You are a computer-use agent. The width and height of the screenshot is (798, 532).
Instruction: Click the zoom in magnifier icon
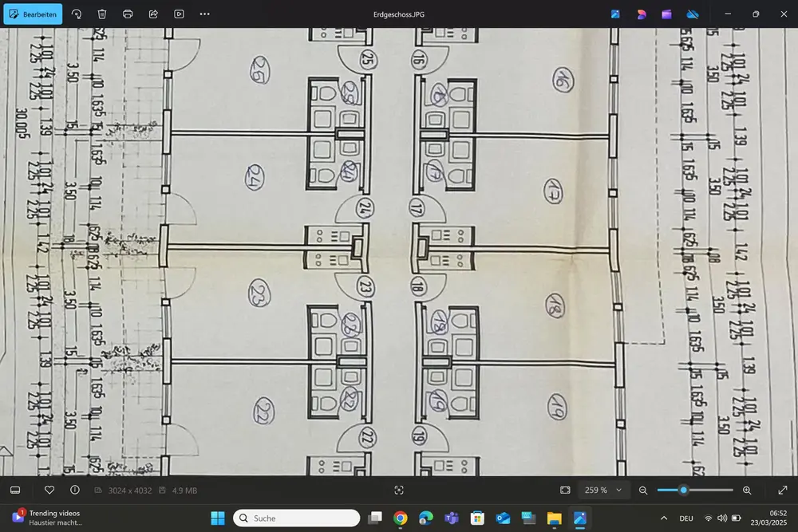point(747,491)
